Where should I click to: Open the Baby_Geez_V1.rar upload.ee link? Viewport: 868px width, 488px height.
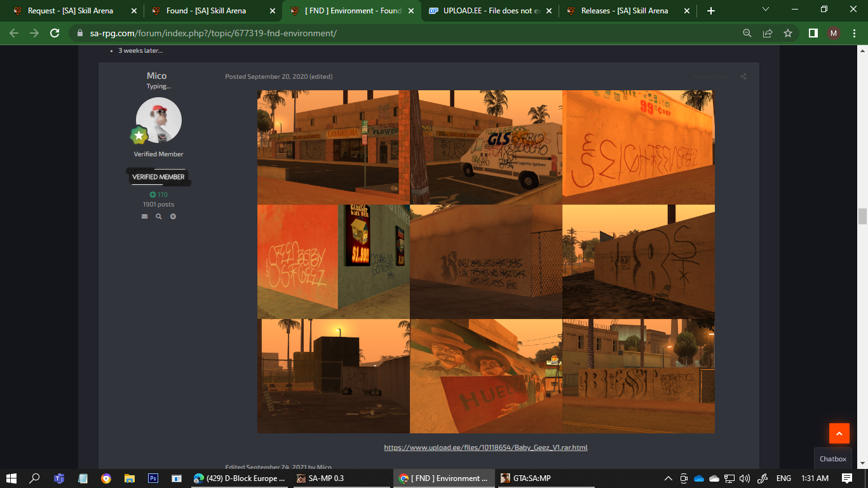[x=485, y=447]
